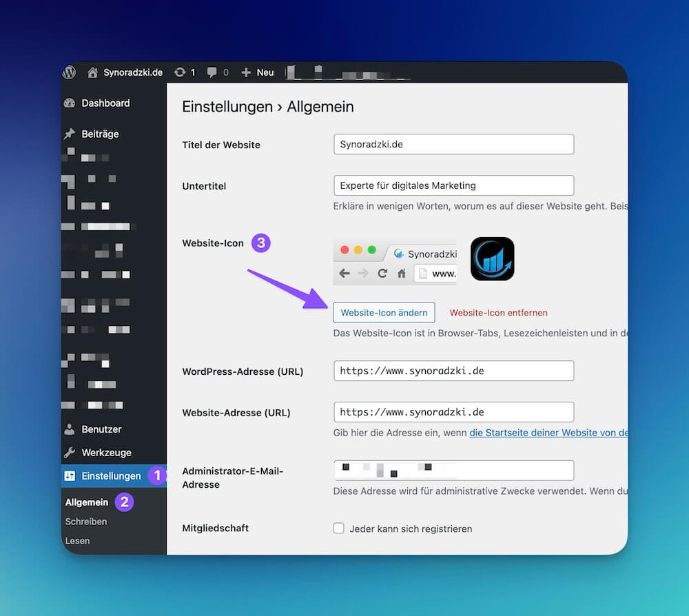Focus the Administrator-E-Mail-Adresse field
The width and height of the screenshot is (689, 616).
click(x=453, y=471)
